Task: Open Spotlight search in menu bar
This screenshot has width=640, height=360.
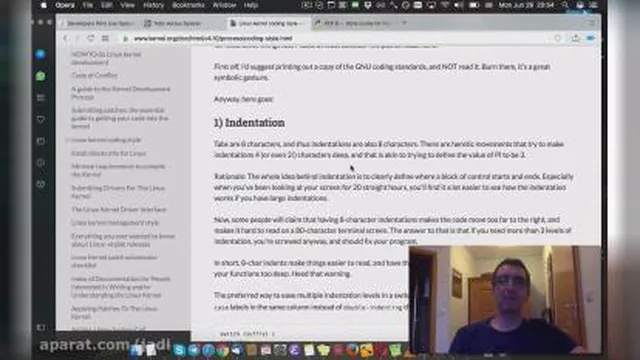Action: click(x=565, y=5)
